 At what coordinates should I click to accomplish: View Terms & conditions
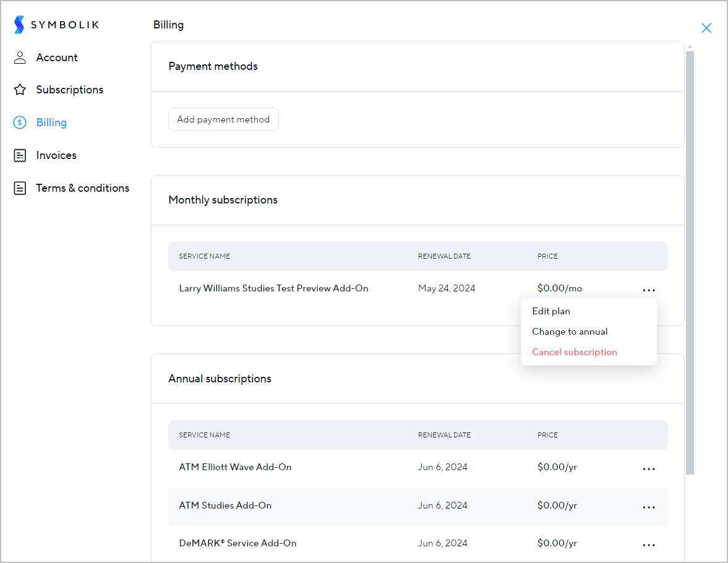pyautogui.click(x=83, y=188)
